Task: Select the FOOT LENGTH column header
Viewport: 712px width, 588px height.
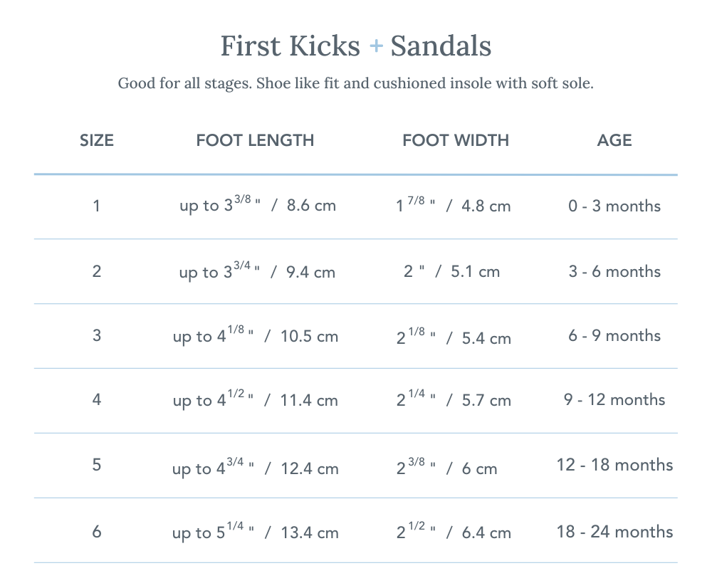Action: click(x=255, y=140)
